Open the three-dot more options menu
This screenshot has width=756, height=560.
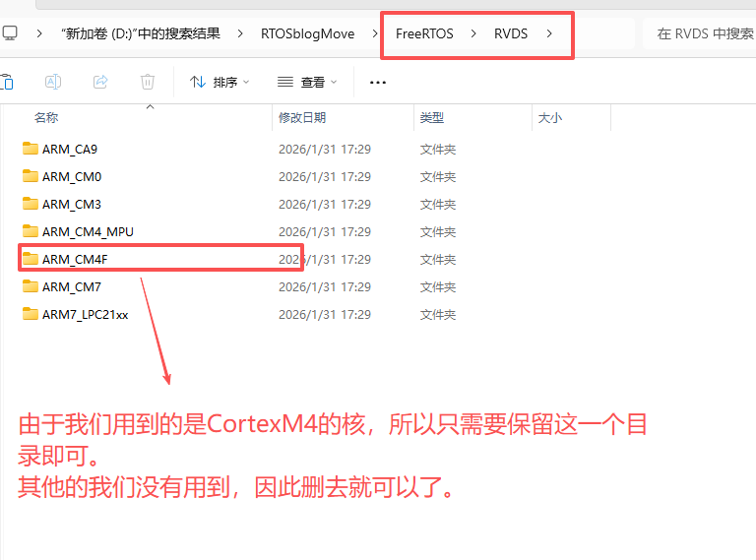[x=377, y=83]
